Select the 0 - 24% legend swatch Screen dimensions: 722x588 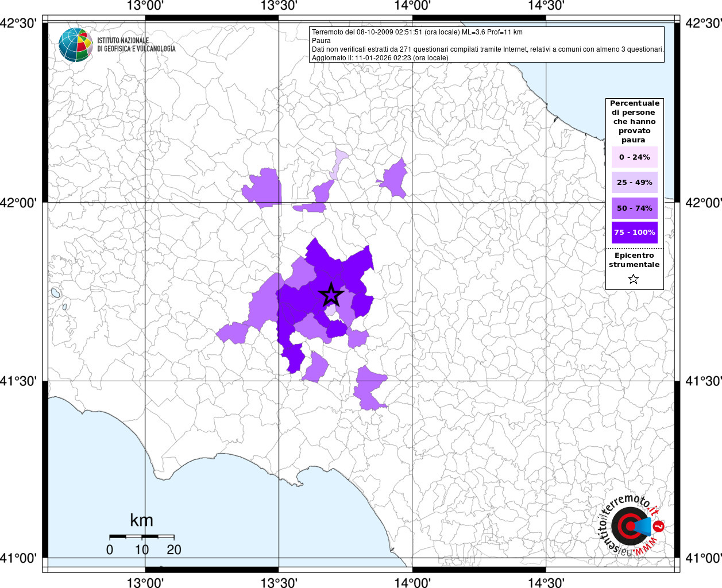click(x=635, y=157)
